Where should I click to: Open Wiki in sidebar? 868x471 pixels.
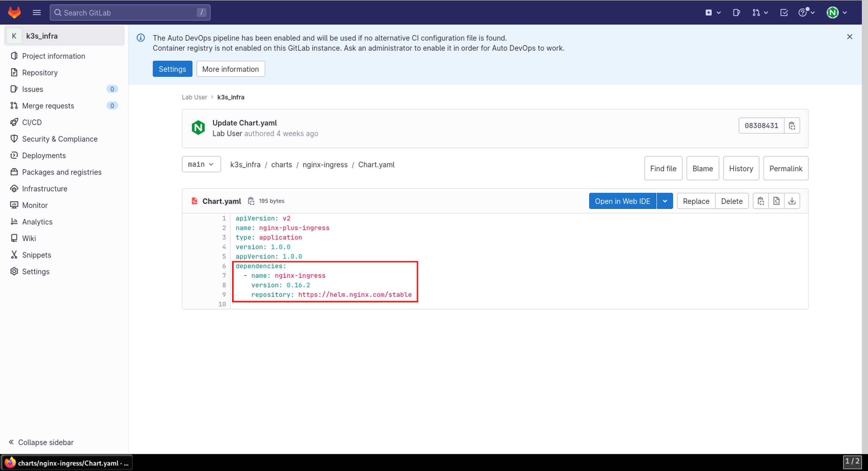tap(64, 238)
